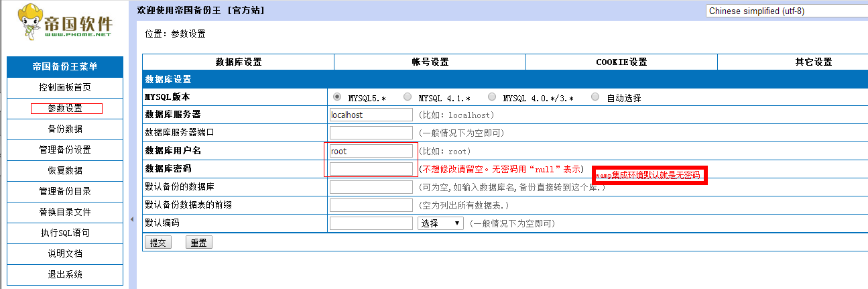Viewport: 868px width, 289px height.
Task: Click the MYSQL版本 row label
Action: (168, 97)
